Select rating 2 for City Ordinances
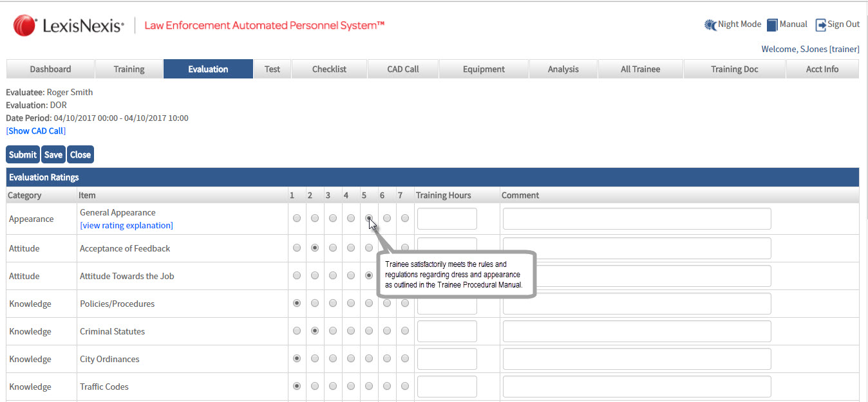This screenshot has height=402, width=868. coord(315,359)
